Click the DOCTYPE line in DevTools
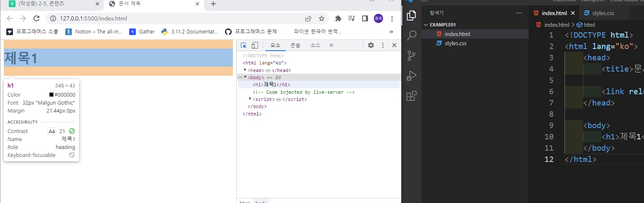644x203 pixels. (x=263, y=56)
